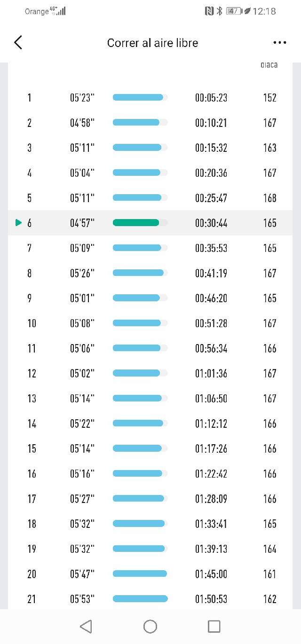Open the three-dot more options menu
This screenshot has height=644, width=301.
pos(279,43)
